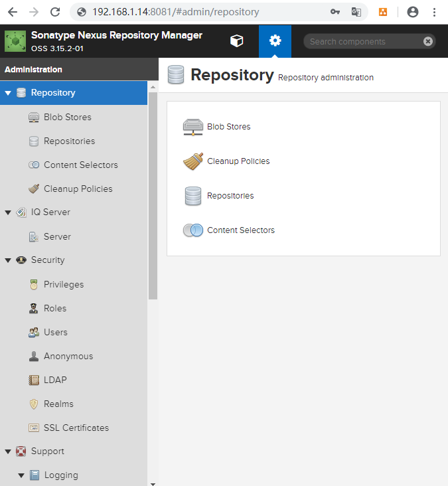Click the Realms shield icon

coord(34,404)
